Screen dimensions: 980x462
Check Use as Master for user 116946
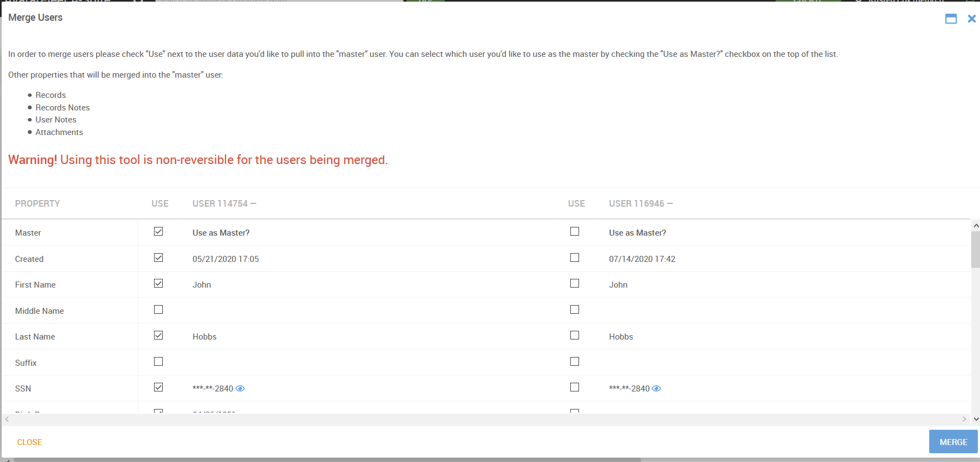[x=575, y=232]
